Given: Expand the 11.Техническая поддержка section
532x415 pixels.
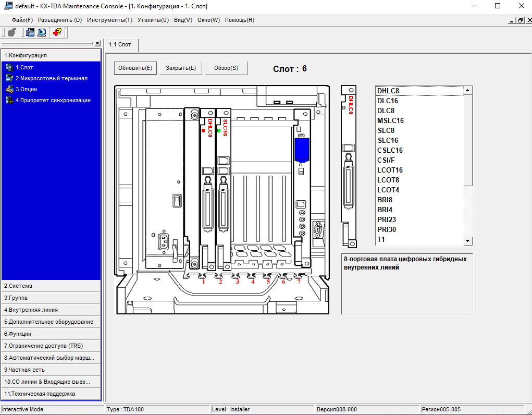Looking at the screenshot, I should point(51,394).
